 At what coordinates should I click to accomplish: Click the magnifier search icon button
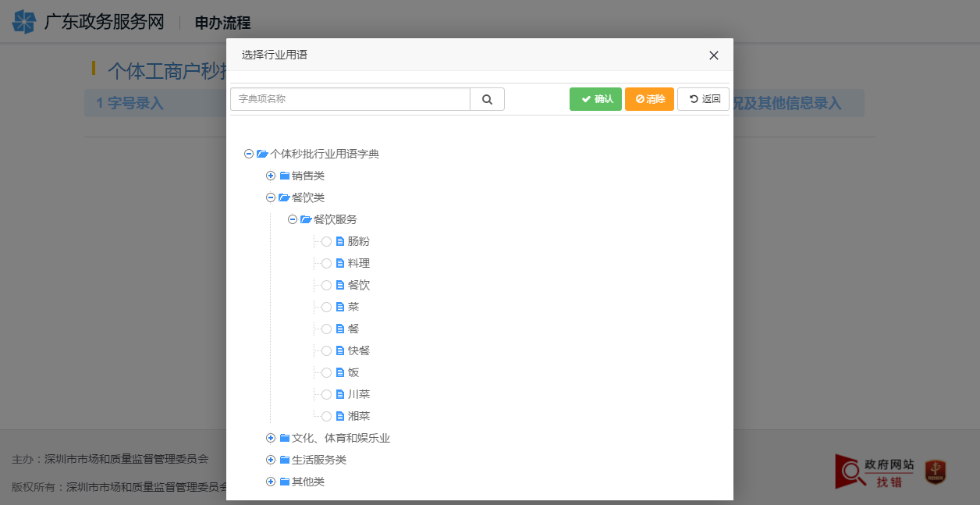487,99
